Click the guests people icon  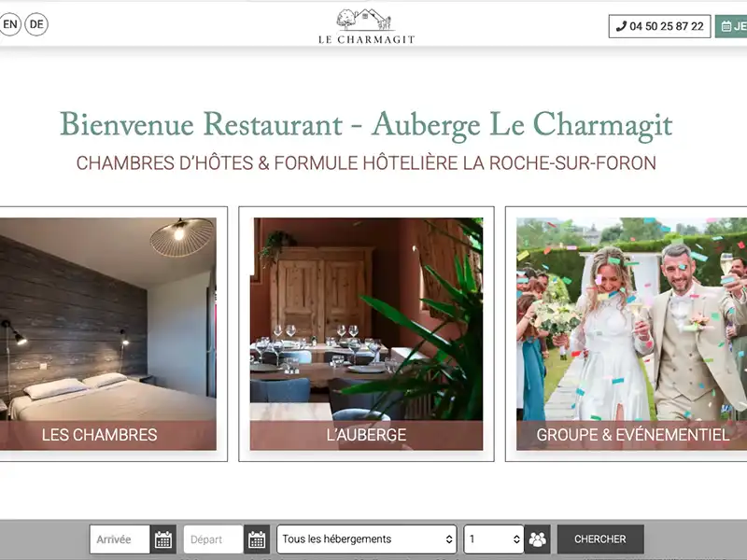tap(538, 539)
